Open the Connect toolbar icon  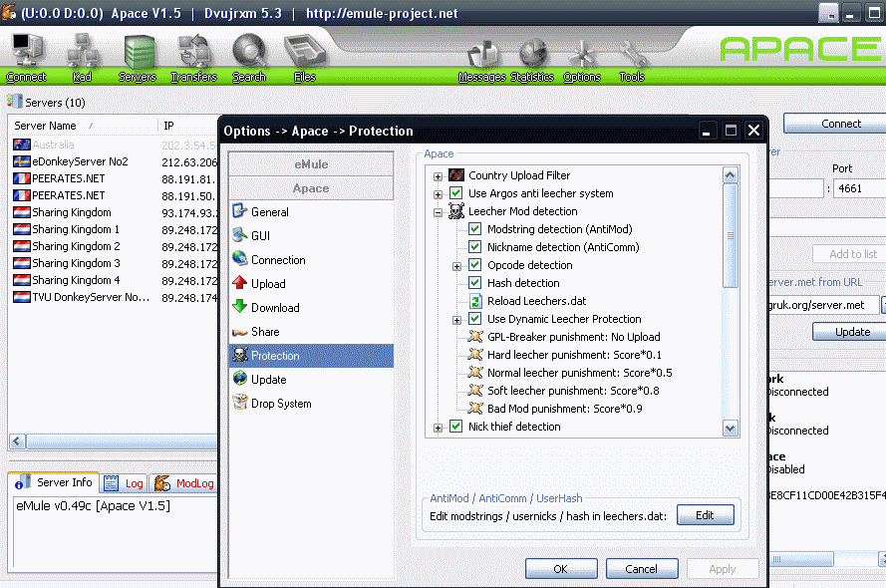click(x=26, y=58)
